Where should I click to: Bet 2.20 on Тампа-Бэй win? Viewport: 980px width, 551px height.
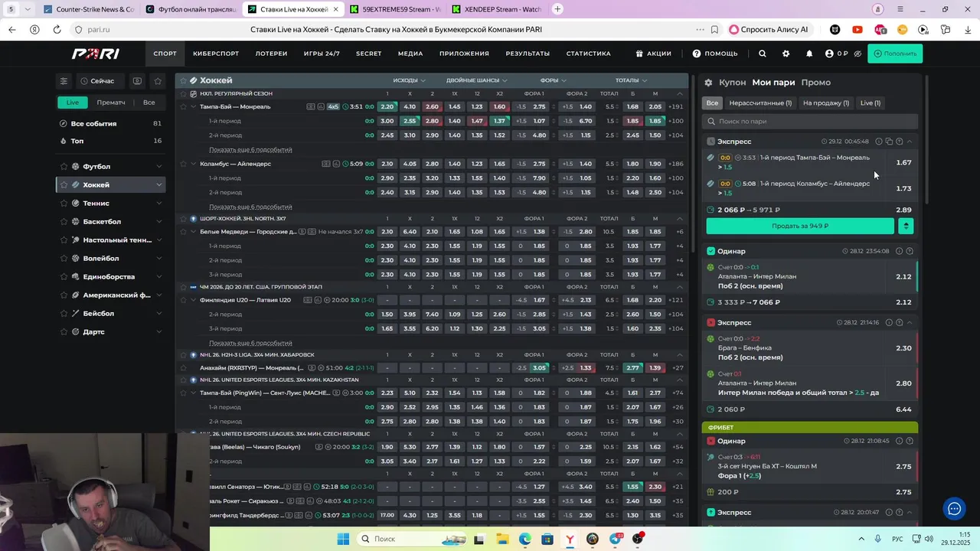pos(387,106)
